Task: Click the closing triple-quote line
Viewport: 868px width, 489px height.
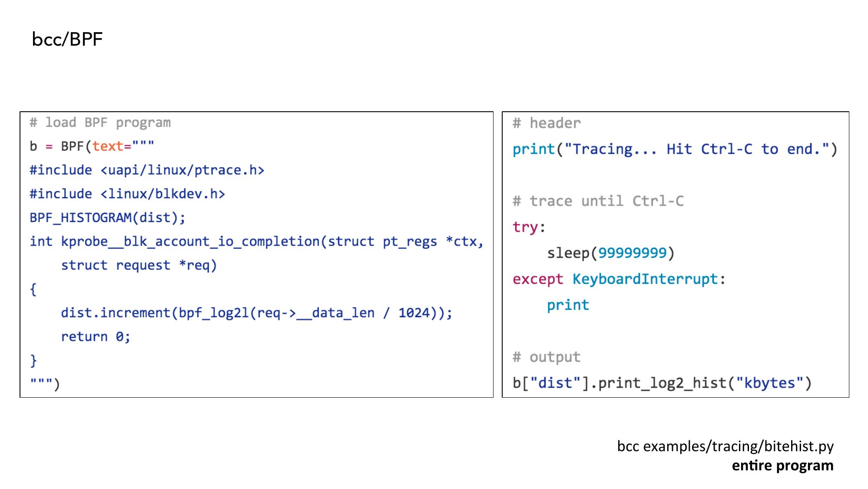Action: point(45,384)
